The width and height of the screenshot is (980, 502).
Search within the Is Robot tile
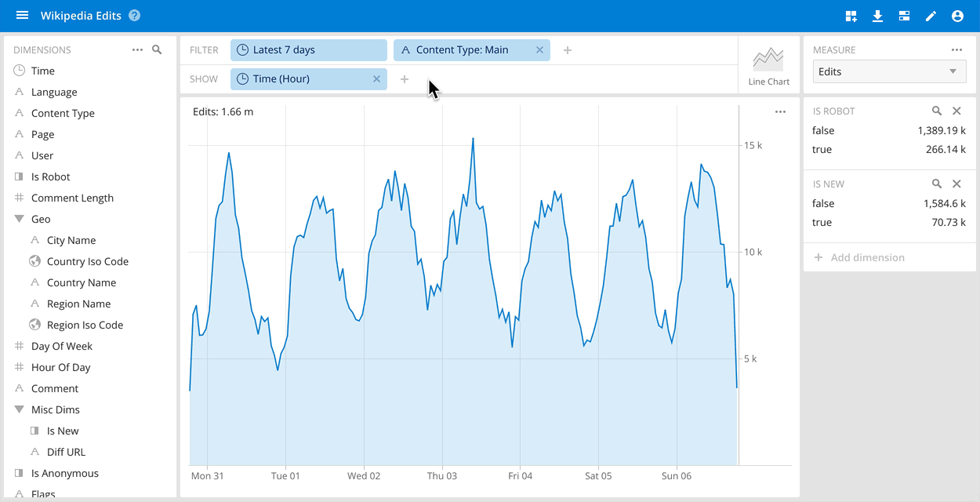click(937, 111)
